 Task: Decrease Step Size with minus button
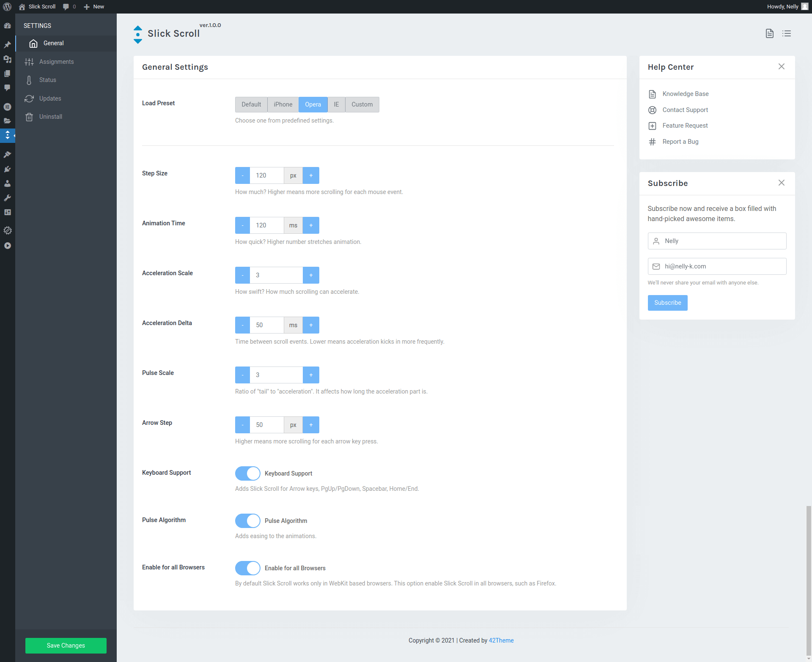click(243, 175)
